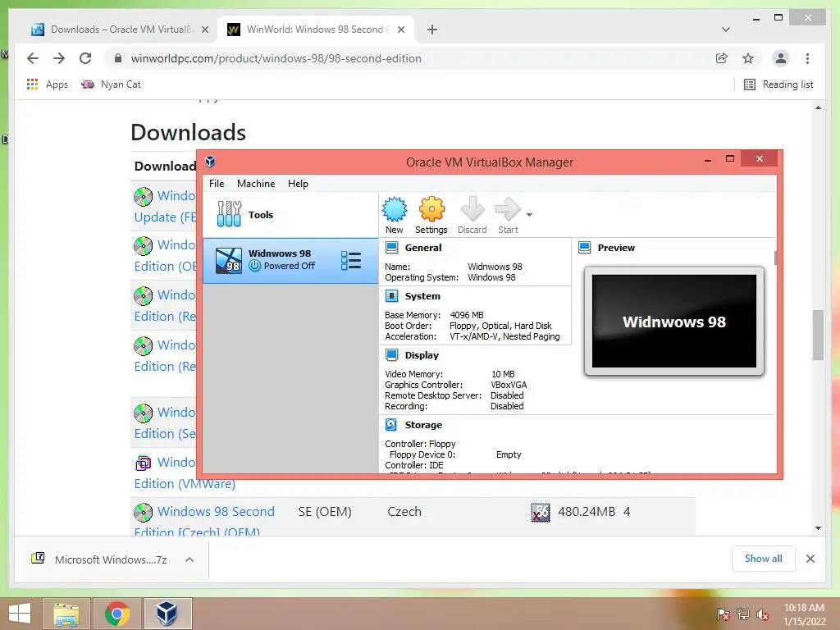Open the VMWare edition download link
Viewport: 840px width, 630px height.
coord(185,483)
